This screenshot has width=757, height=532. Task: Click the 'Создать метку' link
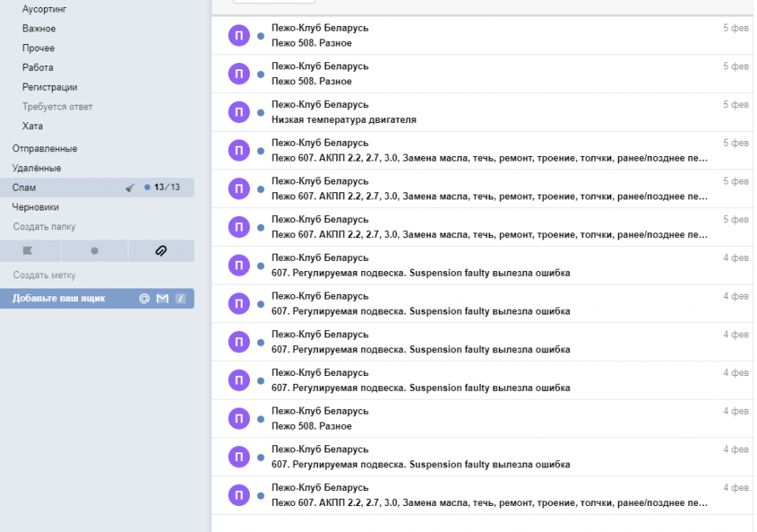(44, 275)
